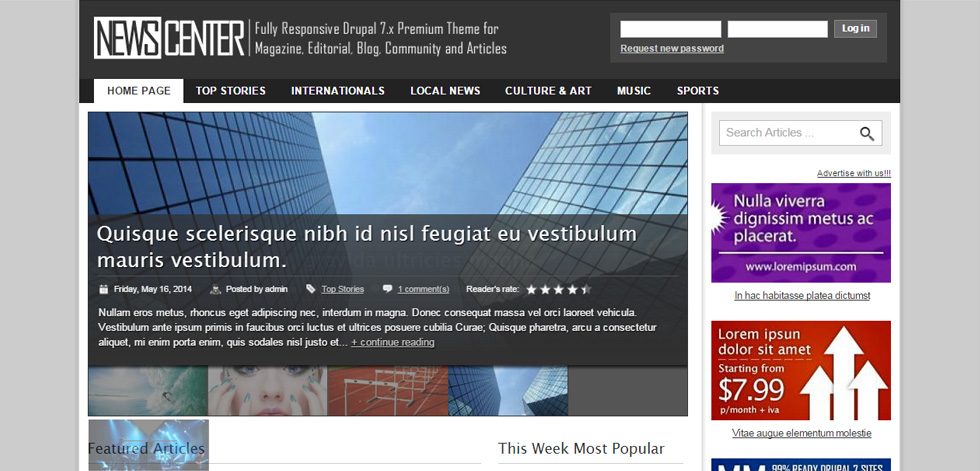980x471 pixels.
Task: Click Request new password link
Action: coord(672,49)
